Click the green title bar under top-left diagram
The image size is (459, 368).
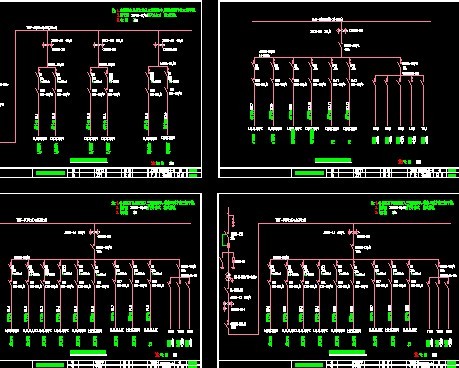click(89, 160)
